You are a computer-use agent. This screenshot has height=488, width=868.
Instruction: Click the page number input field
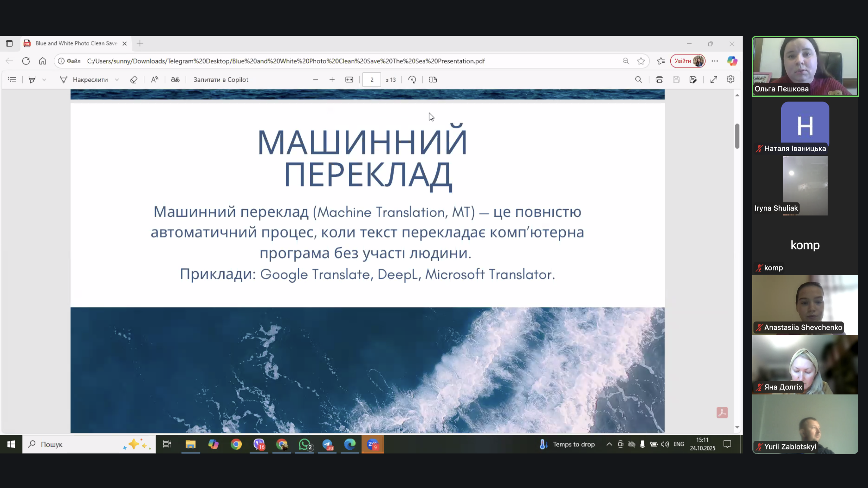[372, 80]
